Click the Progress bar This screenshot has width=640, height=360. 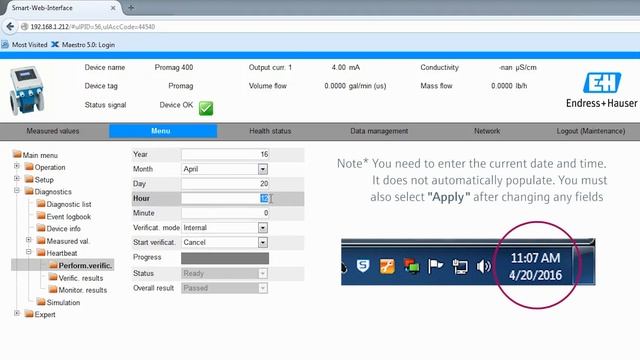click(x=225, y=258)
